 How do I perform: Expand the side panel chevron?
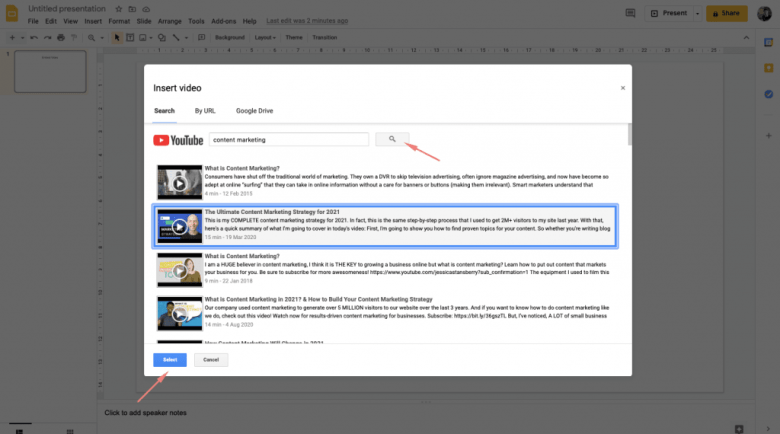pos(769,429)
